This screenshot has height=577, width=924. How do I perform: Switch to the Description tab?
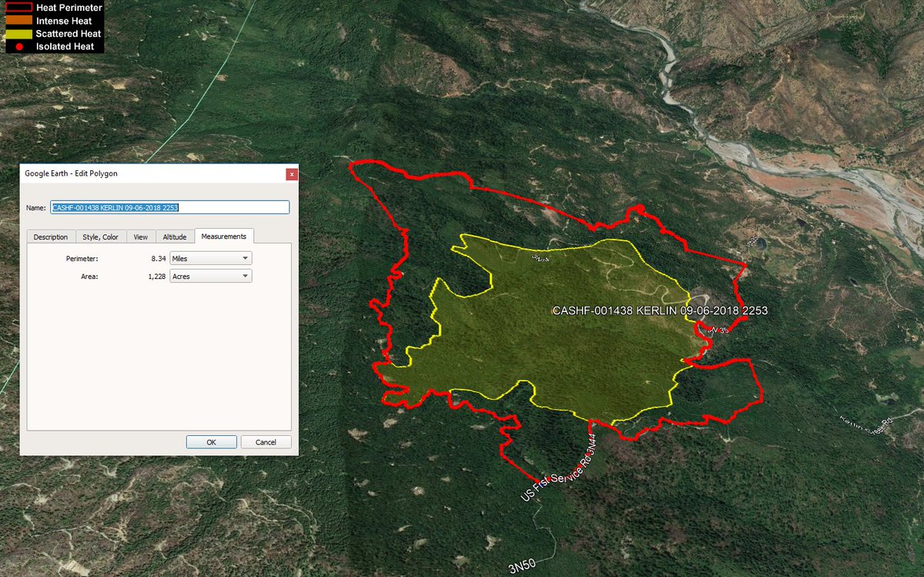tap(51, 237)
